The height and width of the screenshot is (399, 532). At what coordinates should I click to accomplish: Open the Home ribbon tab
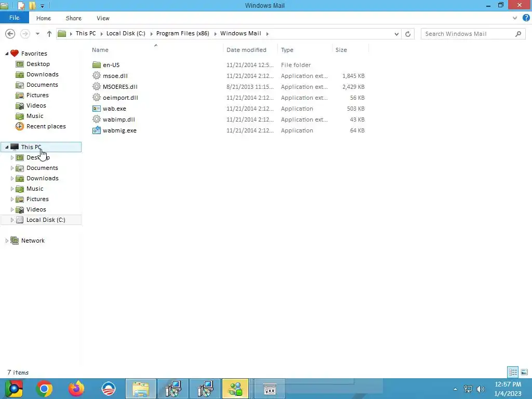44,18
